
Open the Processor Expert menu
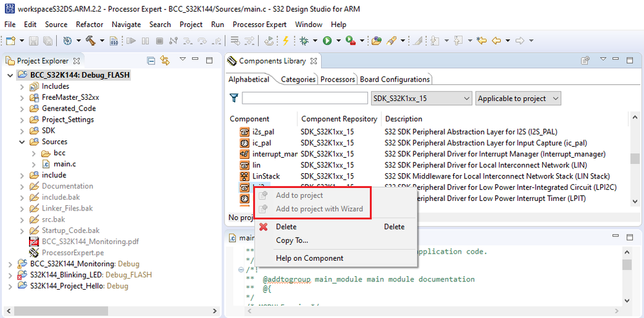(260, 24)
